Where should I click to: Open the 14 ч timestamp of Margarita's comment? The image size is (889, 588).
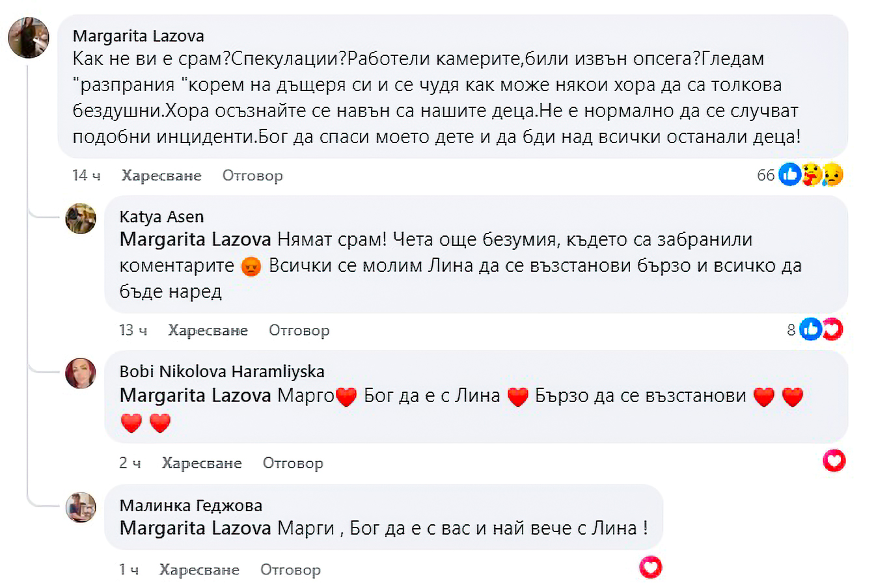pyautogui.click(x=87, y=176)
